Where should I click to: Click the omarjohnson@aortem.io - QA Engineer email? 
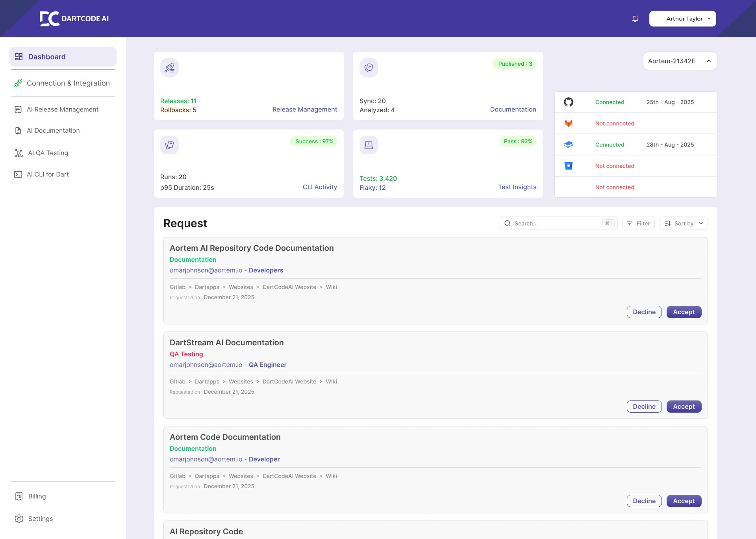[228, 365]
